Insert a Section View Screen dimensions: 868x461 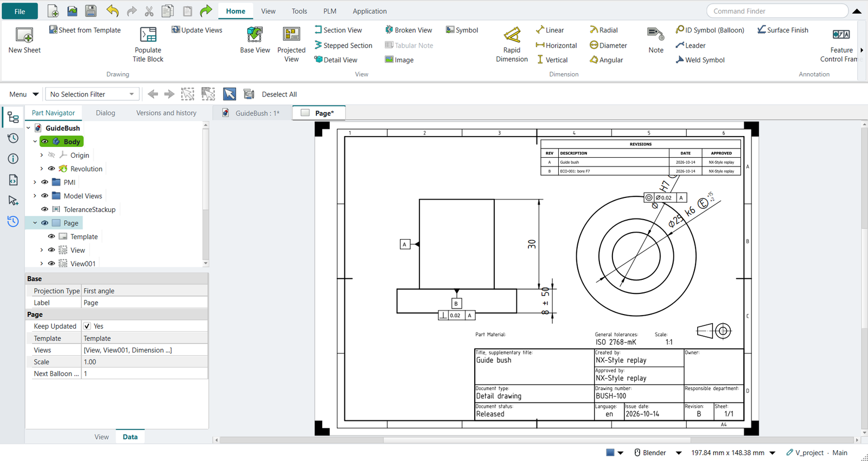coord(338,30)
